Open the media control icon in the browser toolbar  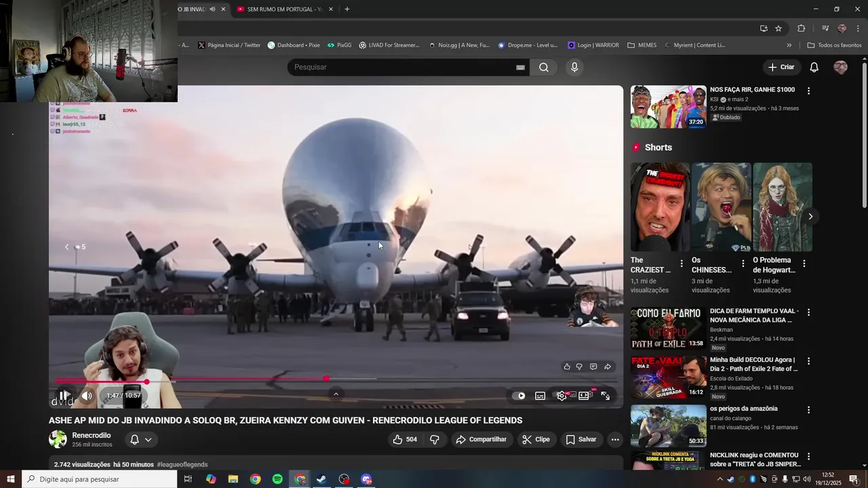825,28
